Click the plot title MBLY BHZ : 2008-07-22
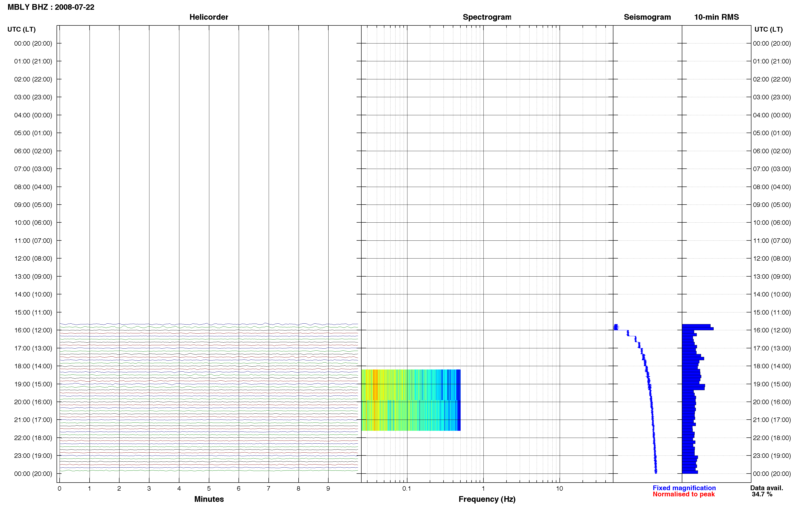 pyautogui.click(x=51, y=7)
